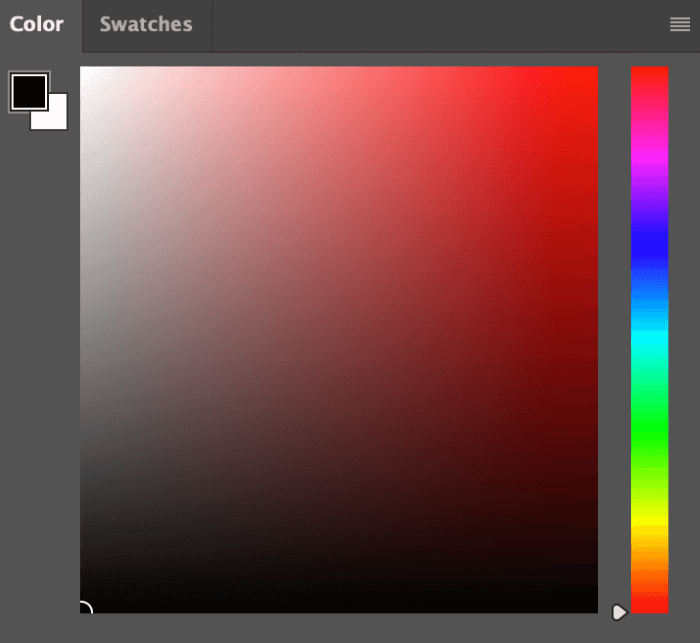The width and height of the screenshot is (700, 643).
Task: Click the white background color swatch
Action: point(57,119)
